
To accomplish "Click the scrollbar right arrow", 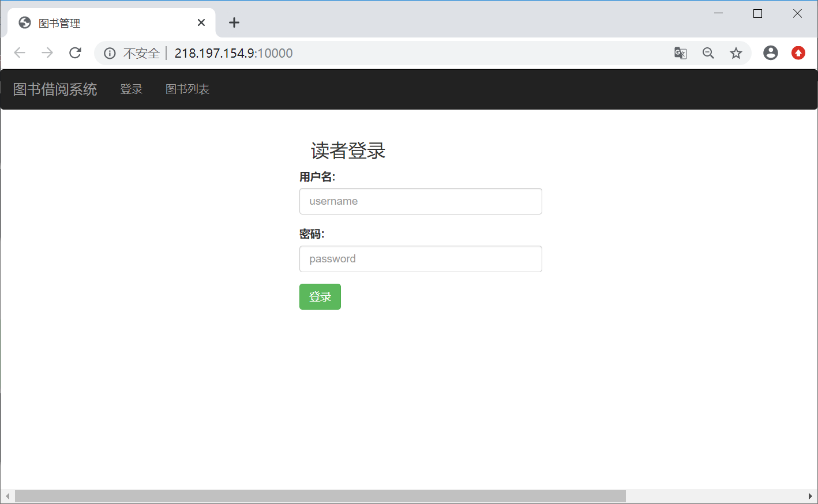I will pyautogui.click(x=811, y=496).
